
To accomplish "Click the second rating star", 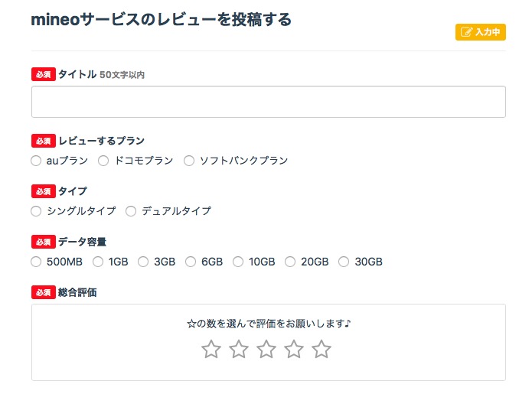I will [239, 350].
